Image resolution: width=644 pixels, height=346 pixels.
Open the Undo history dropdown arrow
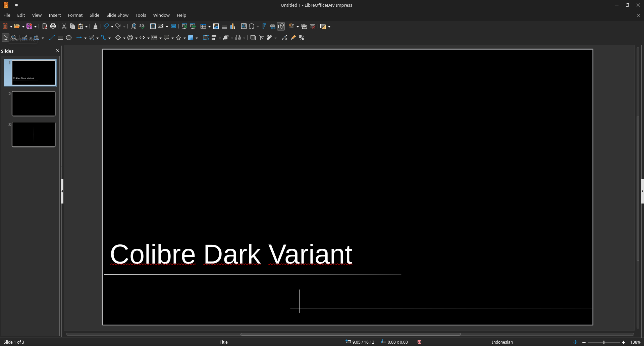click(x=112, y=27)
